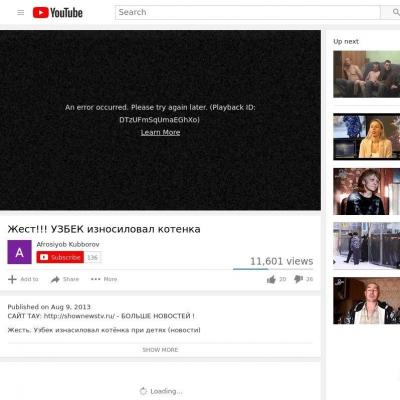Focus the Search input field

(x=248, y=12)
